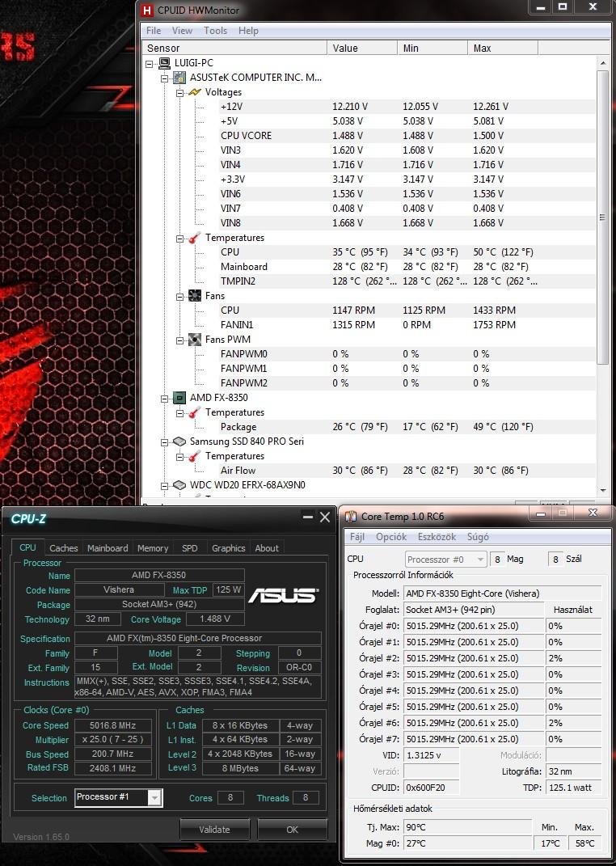Click the Max column header

502,48
